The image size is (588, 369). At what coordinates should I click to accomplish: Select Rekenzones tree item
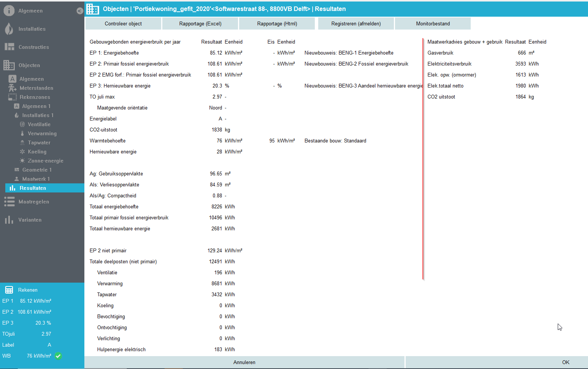pos(35,97)
